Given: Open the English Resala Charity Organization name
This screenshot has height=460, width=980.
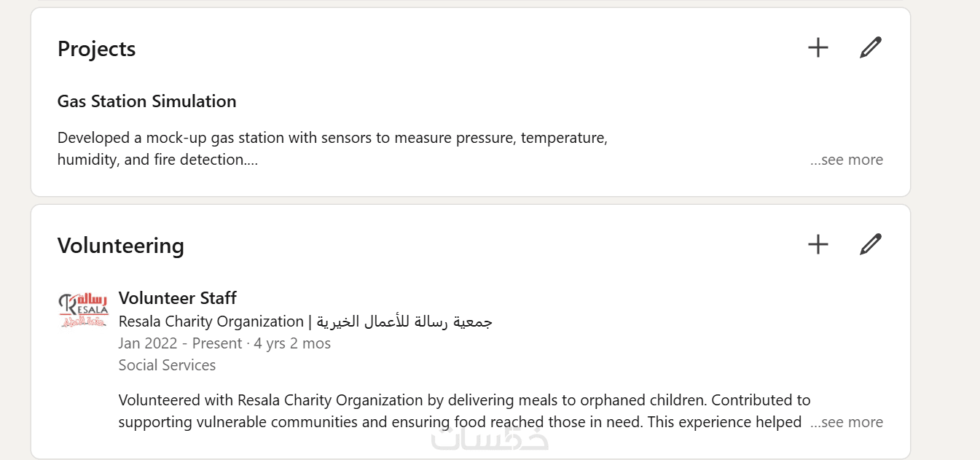Looking at the screenshot, I should pyautogui.click(x=211, y=321).
